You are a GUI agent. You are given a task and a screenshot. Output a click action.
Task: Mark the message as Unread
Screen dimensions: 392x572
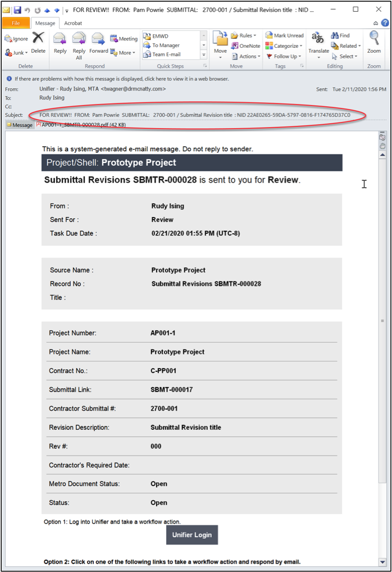pos(284,35)
